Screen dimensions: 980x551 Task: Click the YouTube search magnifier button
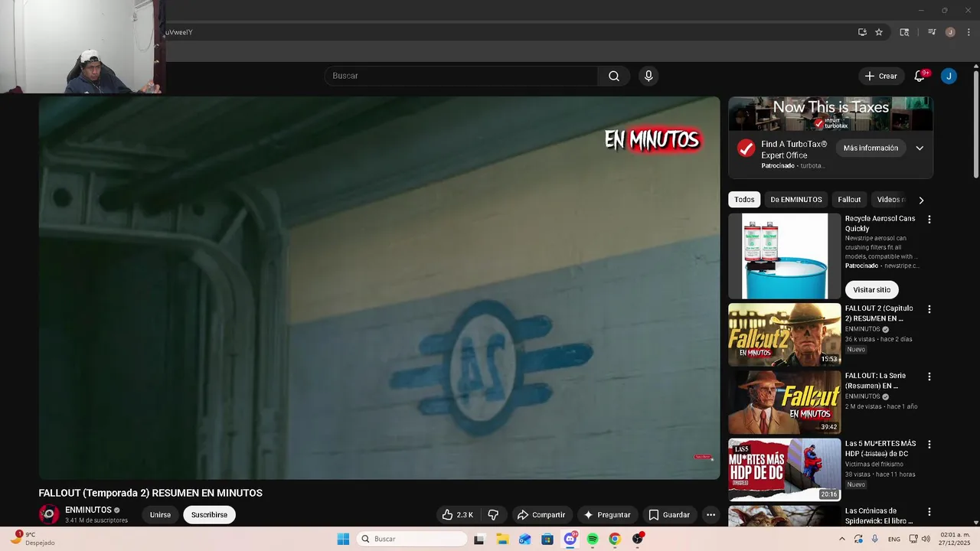pos(614,76)
